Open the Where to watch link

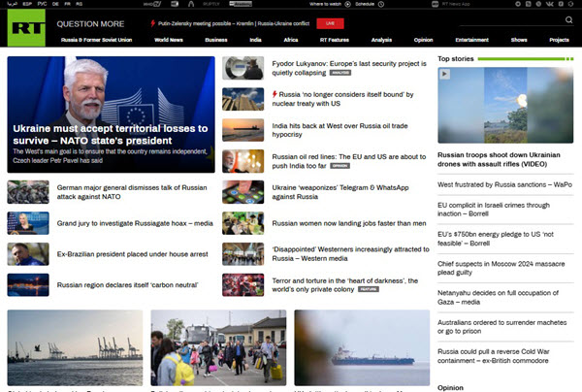click(325, 4)
